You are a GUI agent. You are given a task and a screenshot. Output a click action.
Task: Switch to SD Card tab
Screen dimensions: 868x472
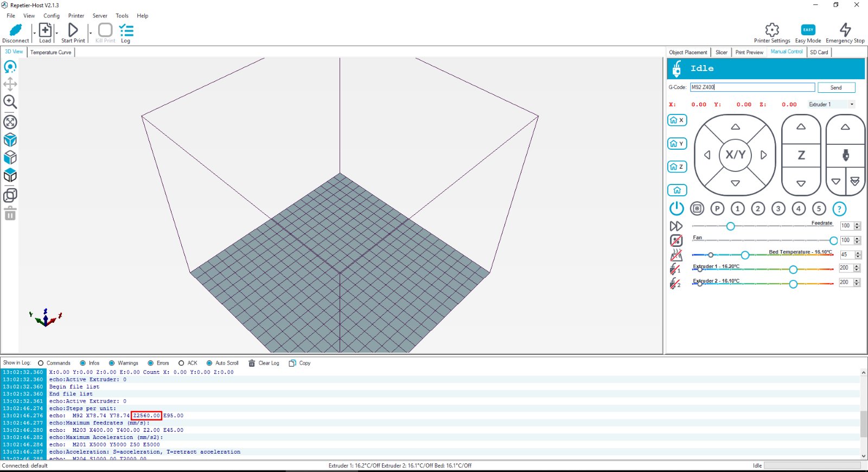[x=819, y=53]
